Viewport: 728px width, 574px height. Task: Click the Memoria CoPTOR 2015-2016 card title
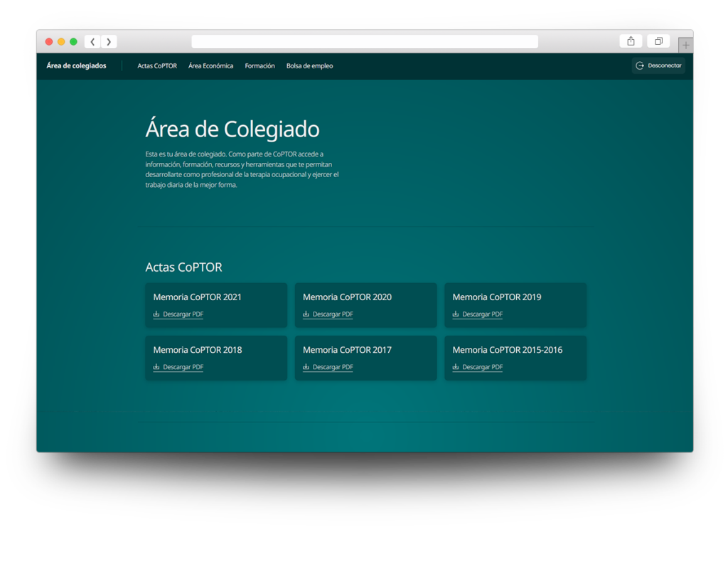[508, 350]
